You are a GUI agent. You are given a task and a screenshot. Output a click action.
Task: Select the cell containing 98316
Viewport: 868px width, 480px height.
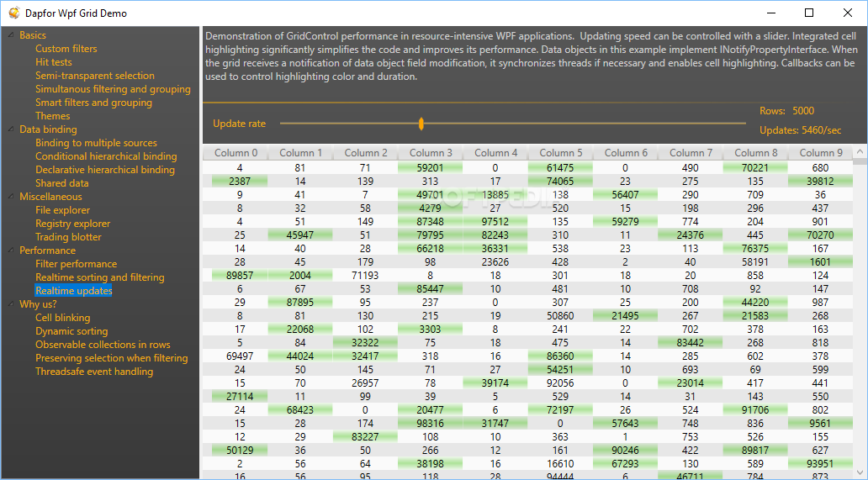click(430, 423)
